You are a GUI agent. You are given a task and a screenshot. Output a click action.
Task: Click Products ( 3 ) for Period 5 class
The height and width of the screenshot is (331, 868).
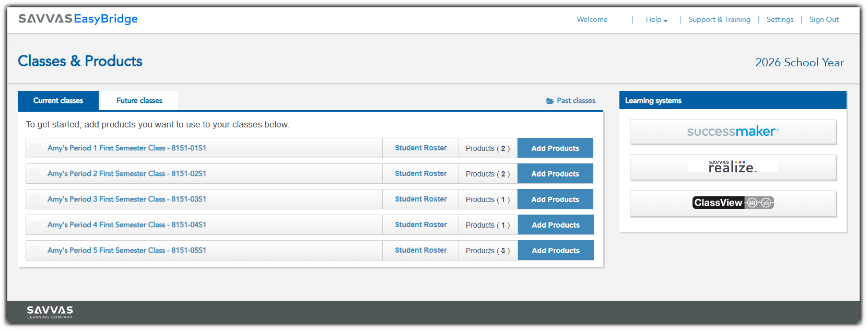pos(488,251)
